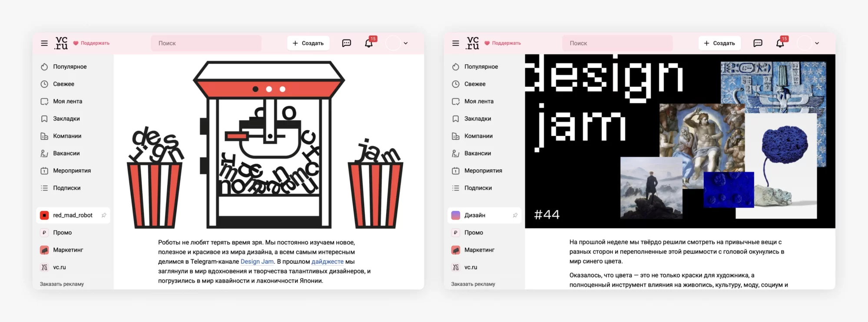Click Маркетинг icon in right window sidebar
This screenshot has width=868, height=322.
456,250
